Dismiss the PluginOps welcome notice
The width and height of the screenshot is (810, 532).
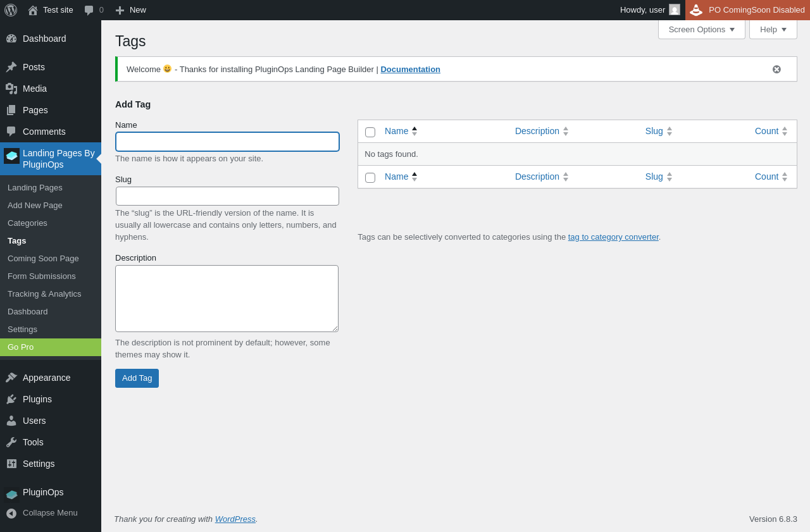(776, 69)
